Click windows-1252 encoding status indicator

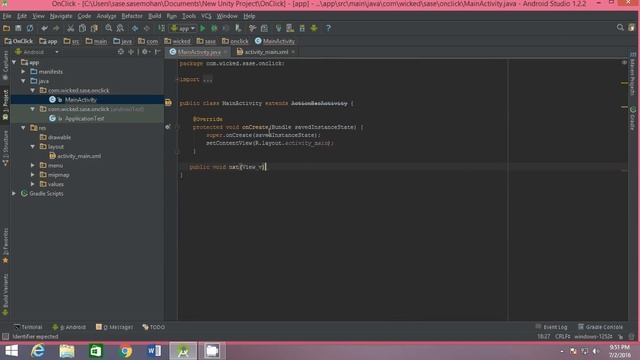pyautogui.click(x=593, y=336)
